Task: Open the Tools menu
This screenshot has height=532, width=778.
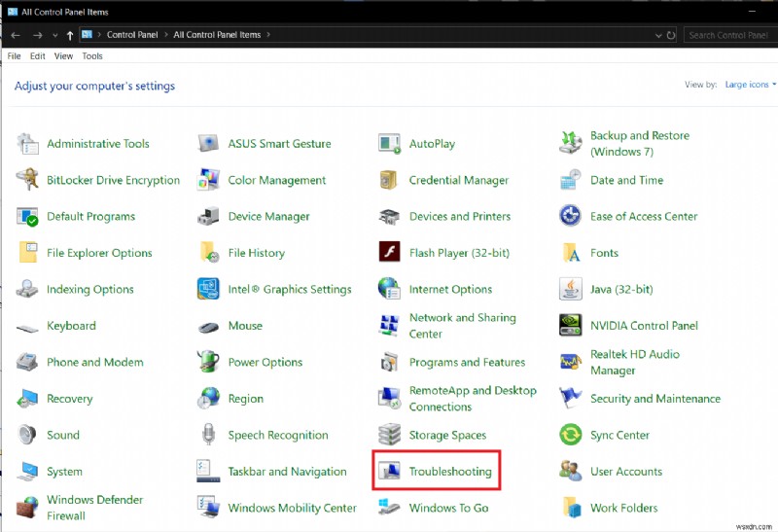Action: [92, 56]
